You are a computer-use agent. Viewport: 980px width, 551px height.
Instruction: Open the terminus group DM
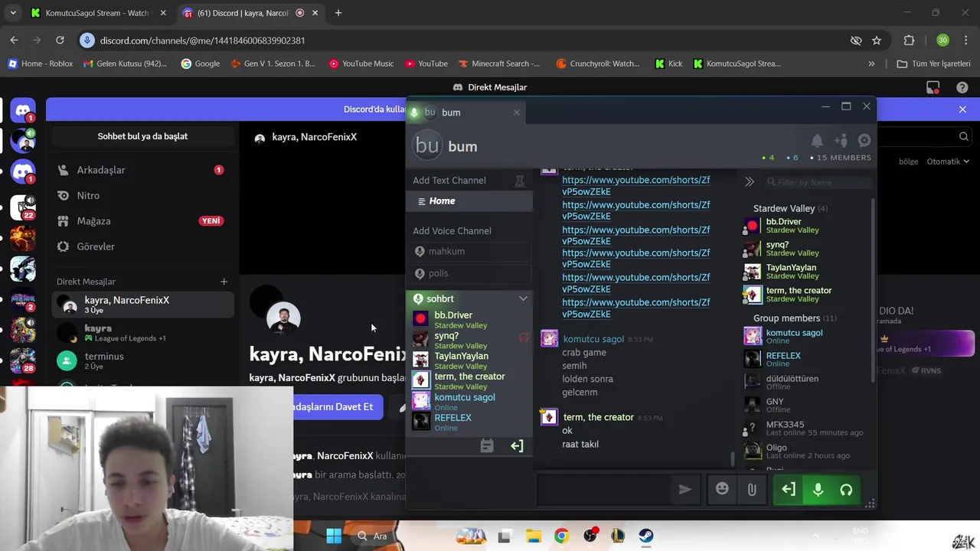142,360
